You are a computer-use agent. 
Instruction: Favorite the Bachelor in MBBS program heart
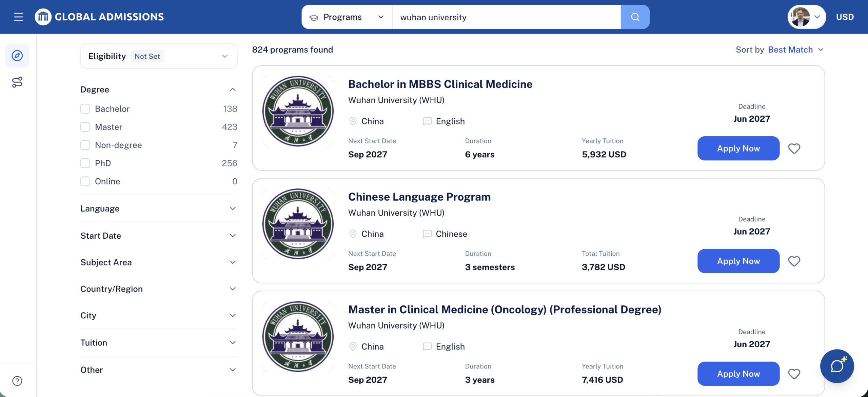[794, 148]
